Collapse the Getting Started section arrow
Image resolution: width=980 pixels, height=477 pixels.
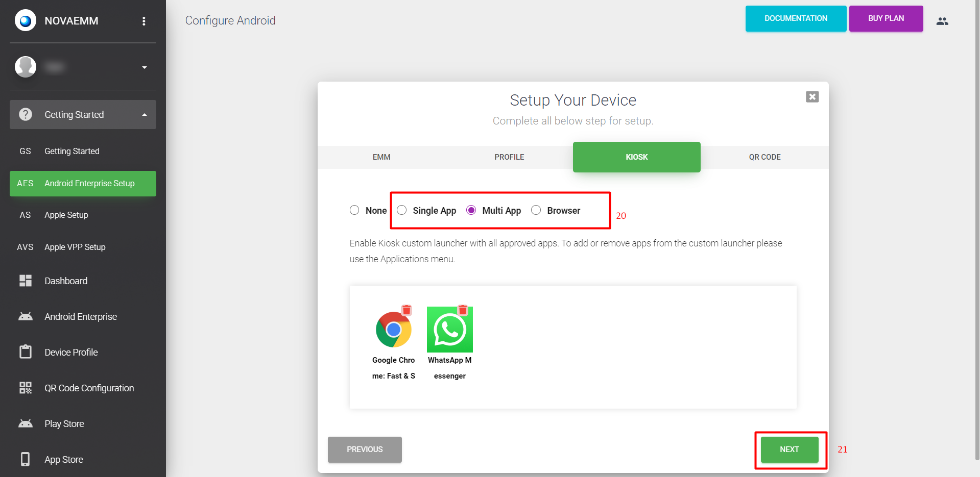(x=145, y=115)
